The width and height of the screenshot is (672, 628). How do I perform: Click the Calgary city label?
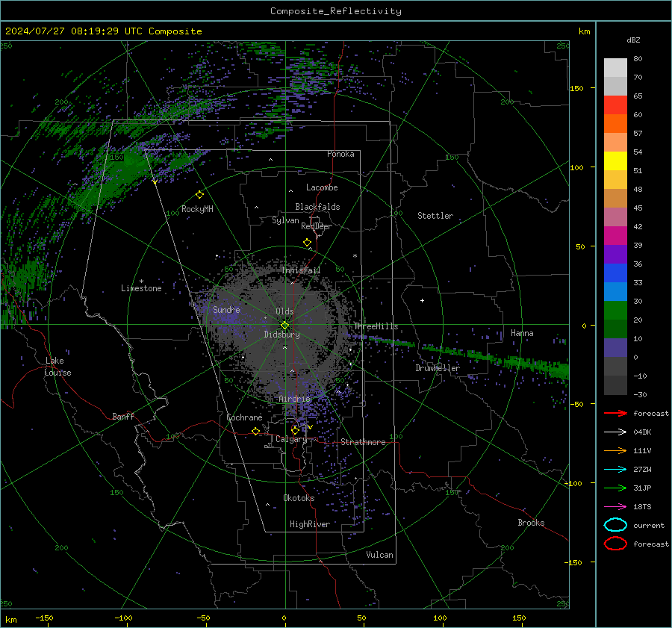click(291, 439)
